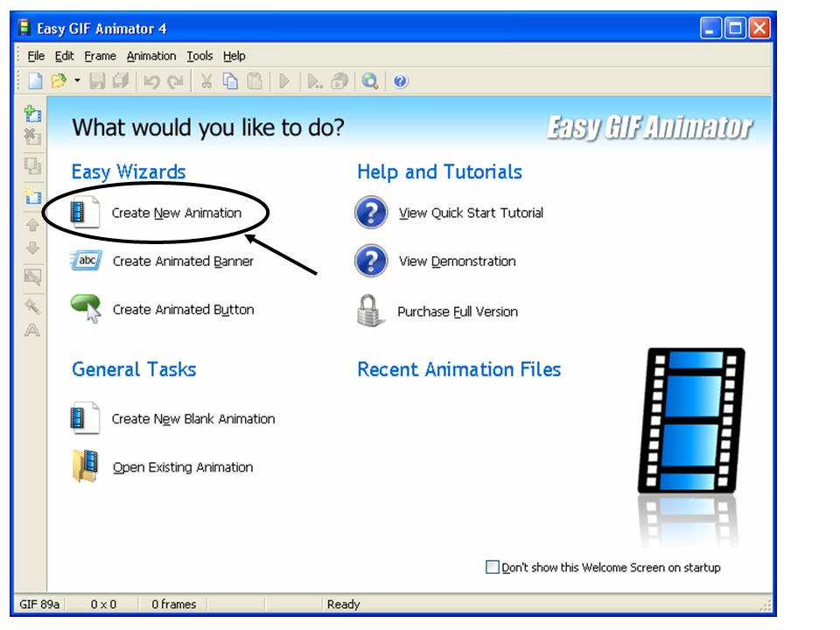The width and height of the screenshot is (840, 630).
Task: Click the Ready status bar text
Action: [343, 605]
